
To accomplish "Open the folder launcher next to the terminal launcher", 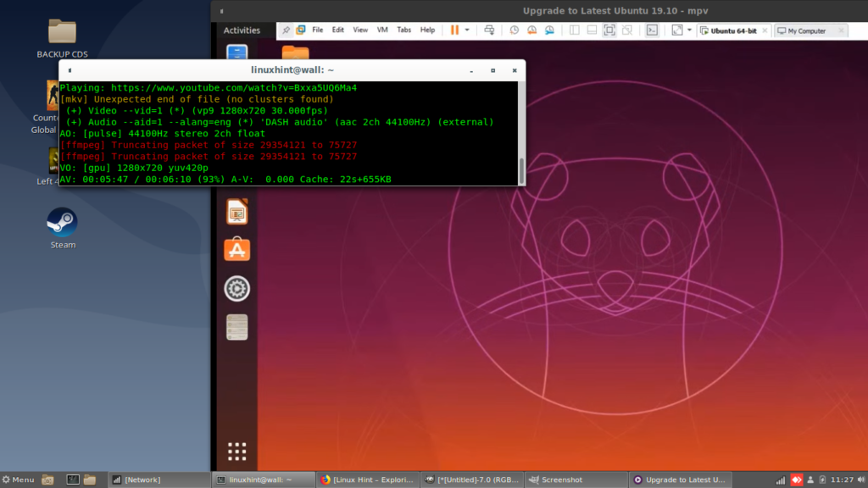I will point(90,480).
